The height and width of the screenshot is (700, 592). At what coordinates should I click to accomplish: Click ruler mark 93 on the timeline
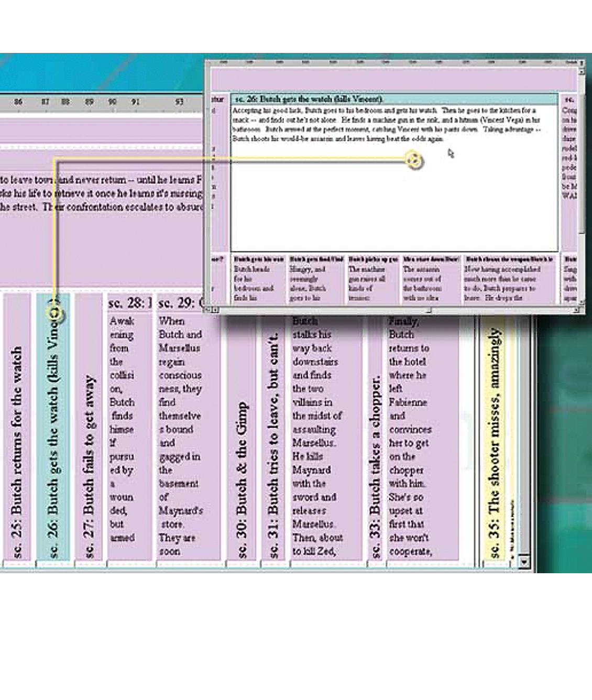(x=179, y=102)
